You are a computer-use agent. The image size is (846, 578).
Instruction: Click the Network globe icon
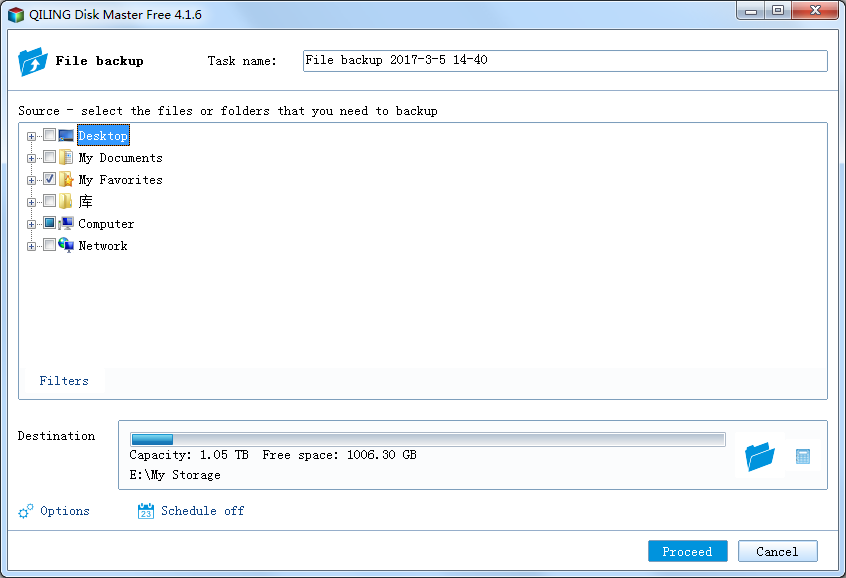pyautogui.click(x=66, y=245)
